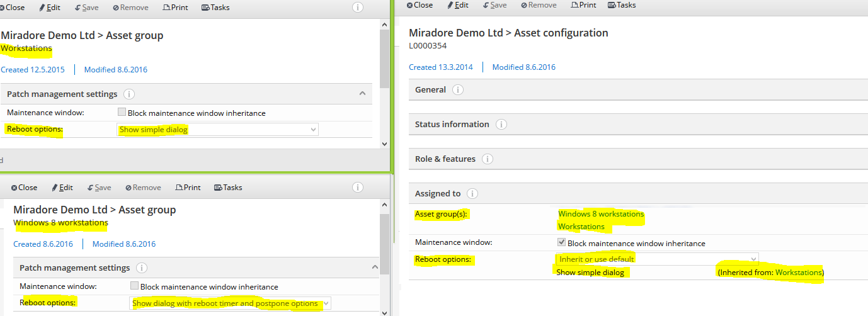
Task: Click Modified 8.6.2016 link in Workstations panel
Action: point(116,70)
